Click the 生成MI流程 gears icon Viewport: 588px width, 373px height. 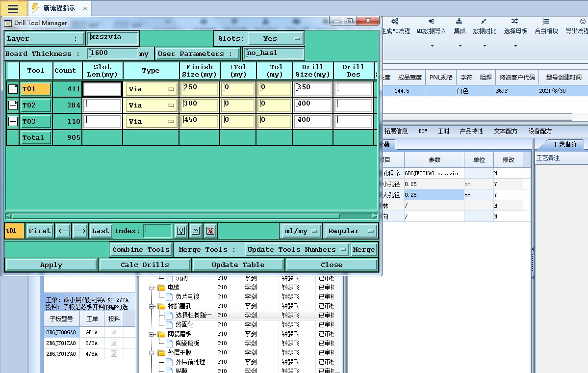coord(394,22)
